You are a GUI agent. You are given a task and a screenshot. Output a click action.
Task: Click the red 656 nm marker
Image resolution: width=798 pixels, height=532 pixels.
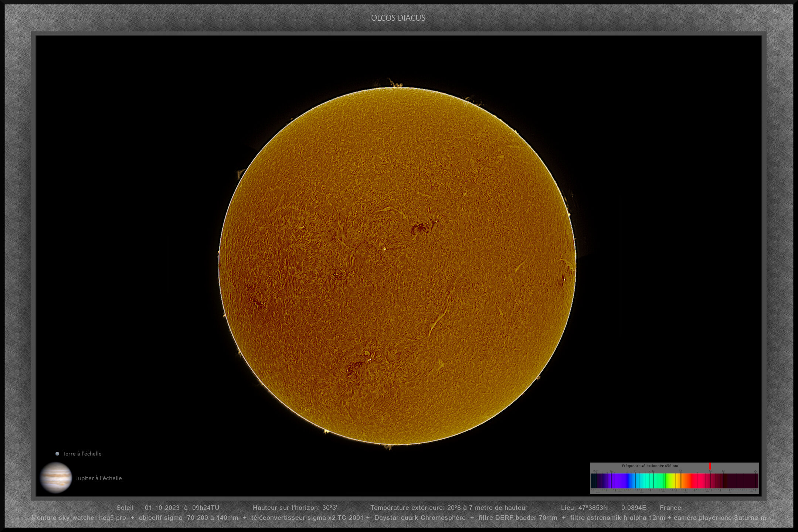coord(710,466)
